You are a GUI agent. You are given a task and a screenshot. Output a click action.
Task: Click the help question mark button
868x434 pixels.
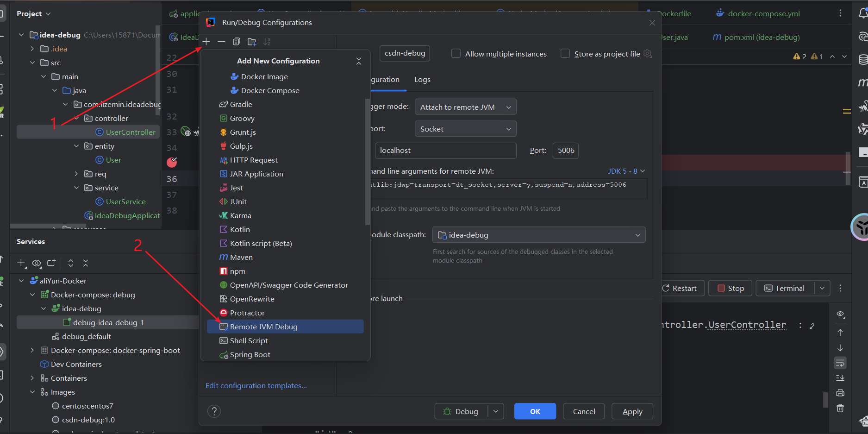tap(214, 411)
